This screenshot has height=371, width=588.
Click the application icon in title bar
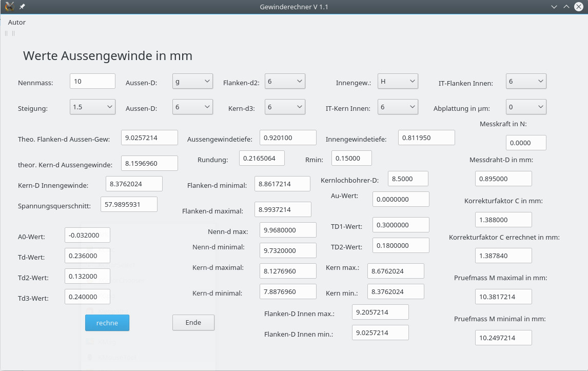[x=9, y=6]
